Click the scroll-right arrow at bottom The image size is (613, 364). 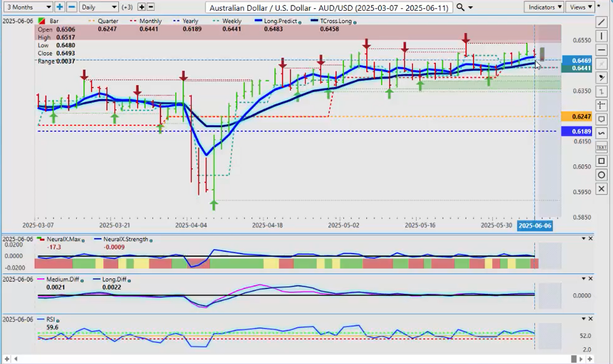(x=581, y=359)
